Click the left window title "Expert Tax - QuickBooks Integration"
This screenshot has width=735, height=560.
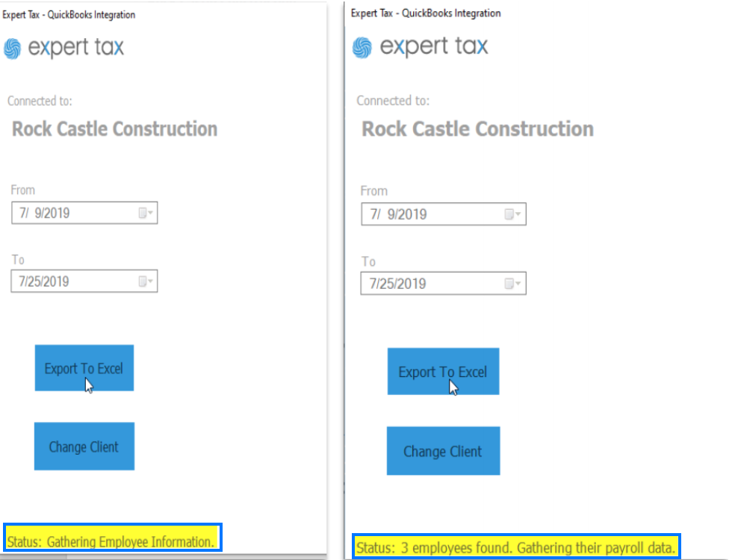click(x=69, y=14)
